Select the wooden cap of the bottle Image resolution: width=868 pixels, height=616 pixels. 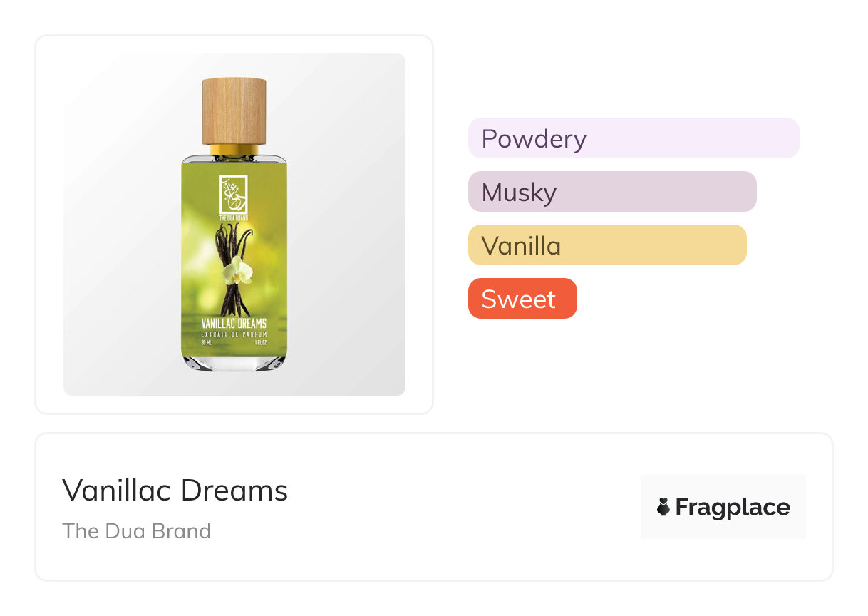pyautogui.click(x=234, y=111)
